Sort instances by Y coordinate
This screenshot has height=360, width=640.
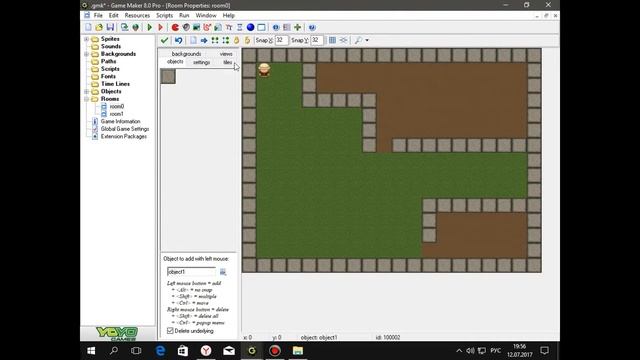225,40
